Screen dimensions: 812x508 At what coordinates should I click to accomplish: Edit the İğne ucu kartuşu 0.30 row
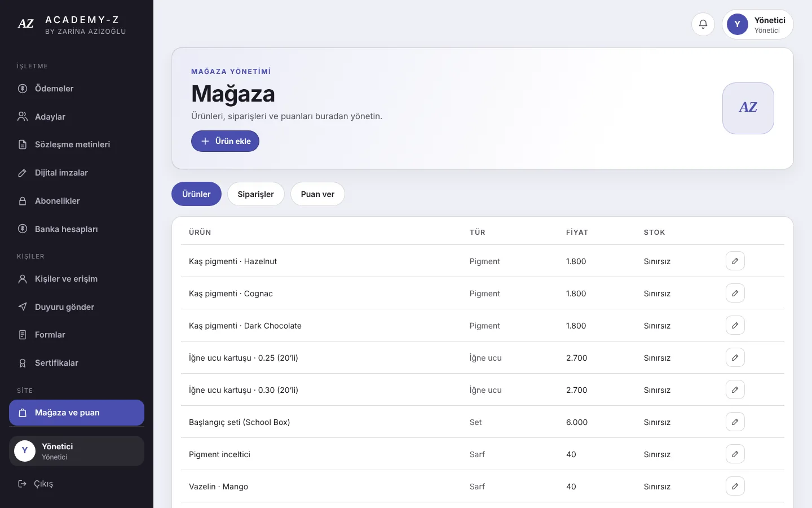(x=735, y=389)
